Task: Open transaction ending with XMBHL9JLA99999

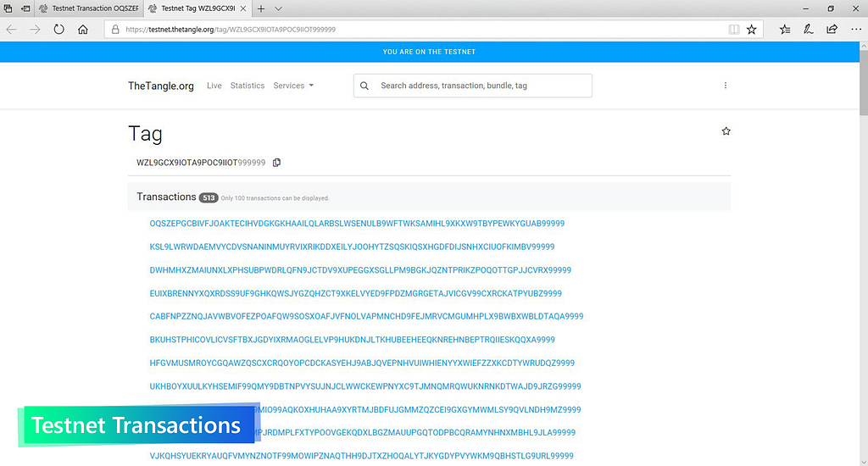Action: tap(415, 433)
